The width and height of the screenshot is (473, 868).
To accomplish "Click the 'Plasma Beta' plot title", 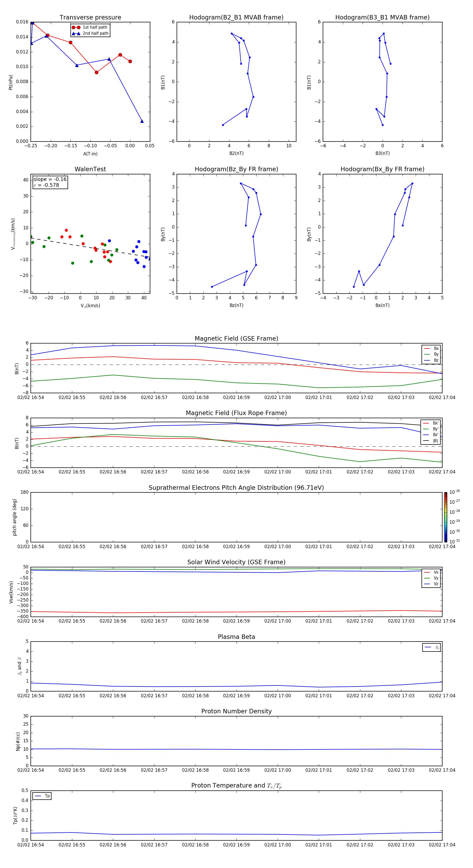I will pyautogui.click(x=236, y=637).
